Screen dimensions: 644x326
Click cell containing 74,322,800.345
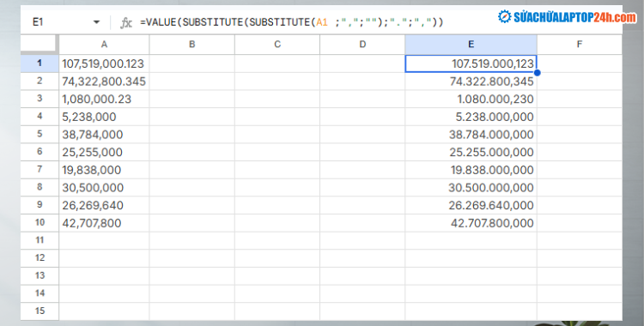[x=104, y=81]
